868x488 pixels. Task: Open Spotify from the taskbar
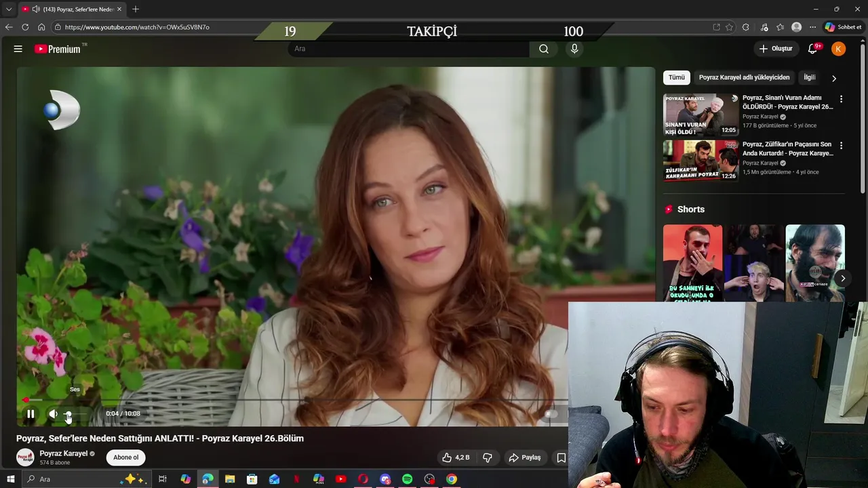pyautogui.click(x=407, y=479)
